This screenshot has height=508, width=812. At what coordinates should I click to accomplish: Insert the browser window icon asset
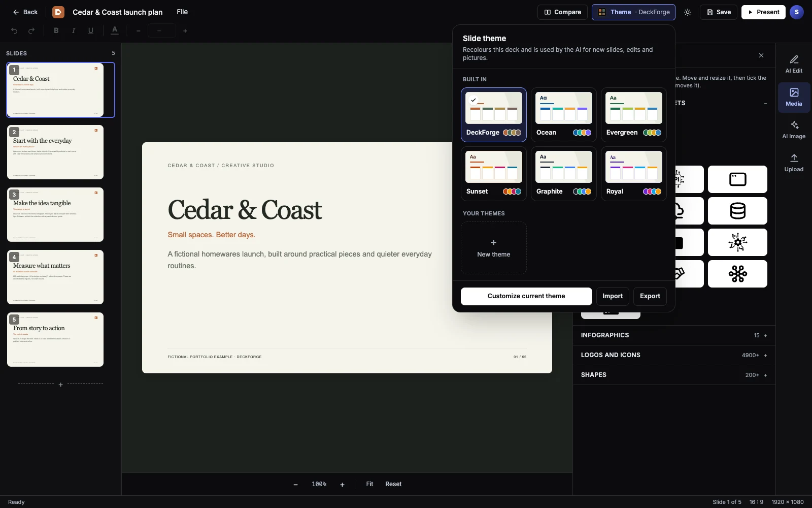[x=737, y=179]
